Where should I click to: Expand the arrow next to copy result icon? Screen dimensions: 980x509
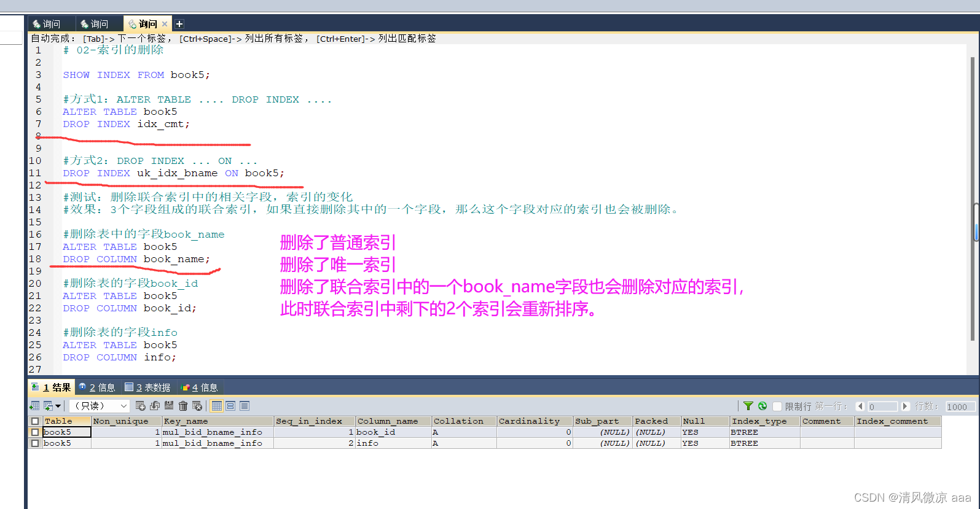click(x=58, y=406)
